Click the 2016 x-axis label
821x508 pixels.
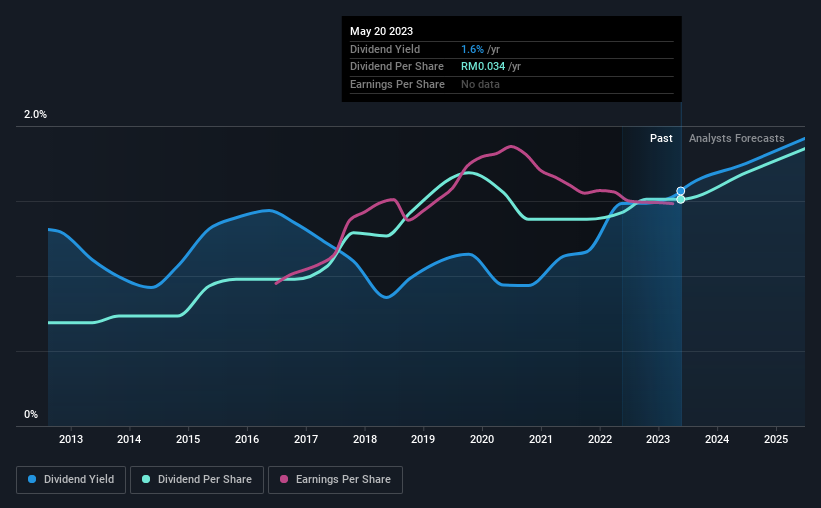click(247, 439)
